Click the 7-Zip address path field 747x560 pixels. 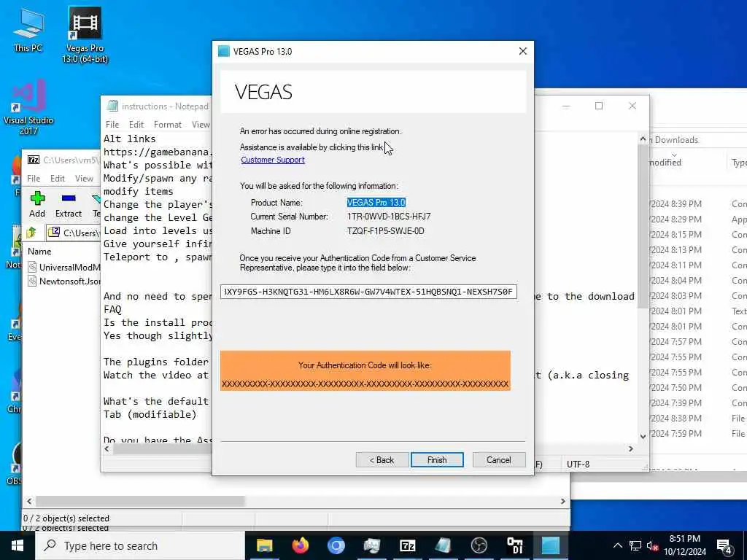74,233
